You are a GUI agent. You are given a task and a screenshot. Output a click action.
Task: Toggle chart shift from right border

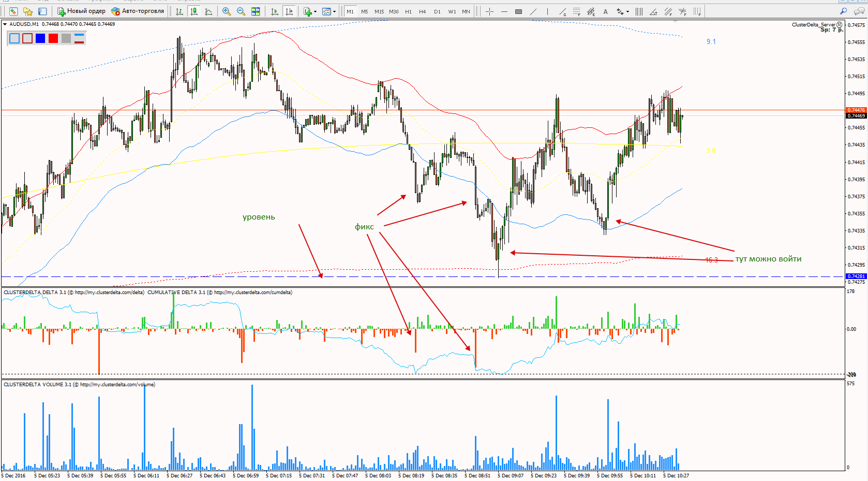pos(289,11)
